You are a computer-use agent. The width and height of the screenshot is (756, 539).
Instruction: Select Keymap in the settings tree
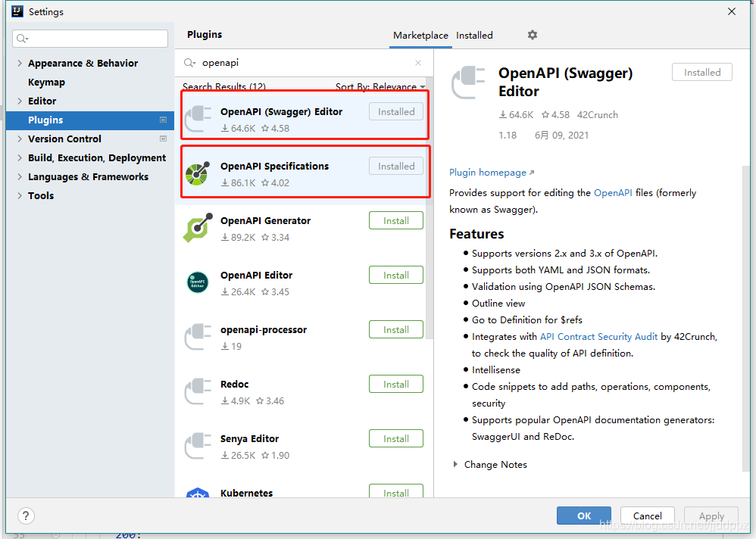pos(46,82)
